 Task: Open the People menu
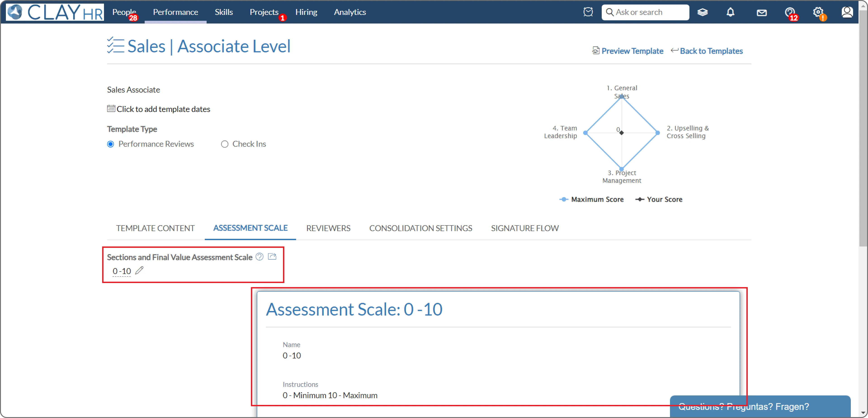124,12
